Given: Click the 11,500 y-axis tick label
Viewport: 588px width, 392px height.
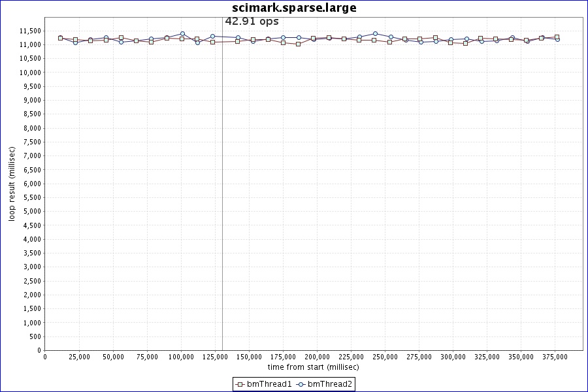Looking at the screenshot, I should 30,31.
